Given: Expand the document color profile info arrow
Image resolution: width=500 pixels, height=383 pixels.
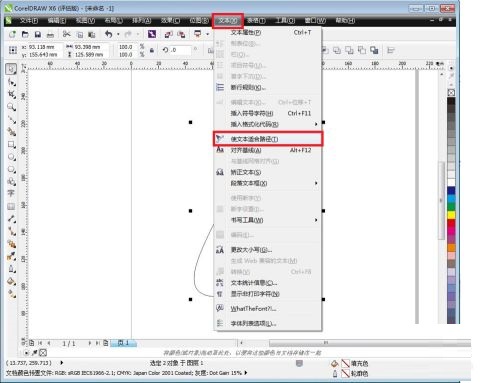Looking at the screenshot, I should click(246, 373).
